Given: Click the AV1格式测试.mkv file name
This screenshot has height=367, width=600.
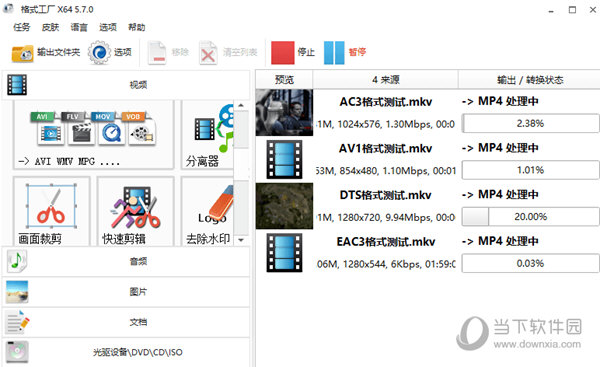Looking at the screenshot, I should [386, 148].
